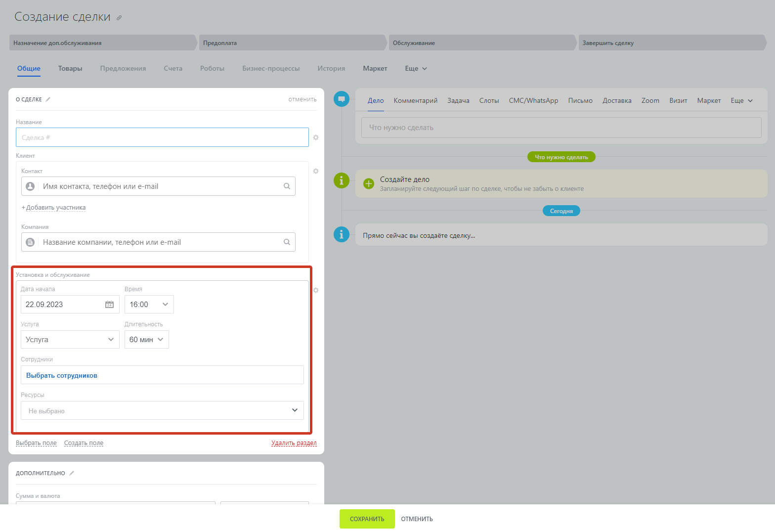This screenshot has width=775, height=532.
Task: Expand the Еще menu in timeline tabs
Action: click(x=742, y=100)
